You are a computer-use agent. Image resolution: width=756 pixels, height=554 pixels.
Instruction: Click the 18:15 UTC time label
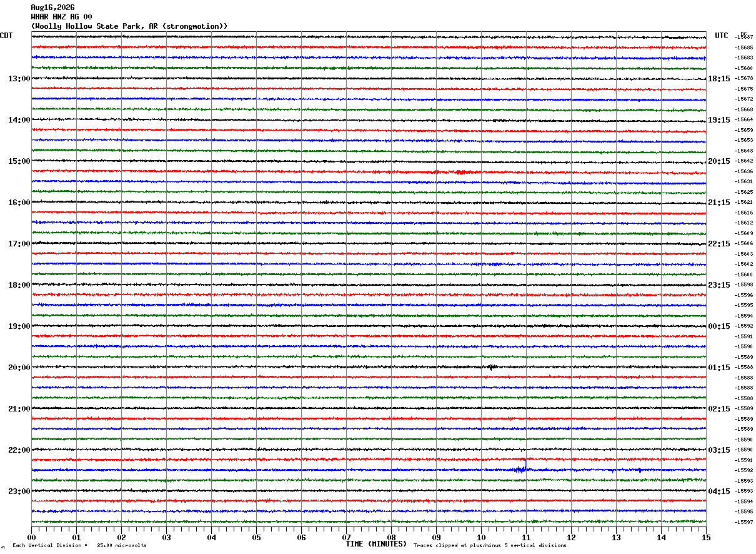719,79
